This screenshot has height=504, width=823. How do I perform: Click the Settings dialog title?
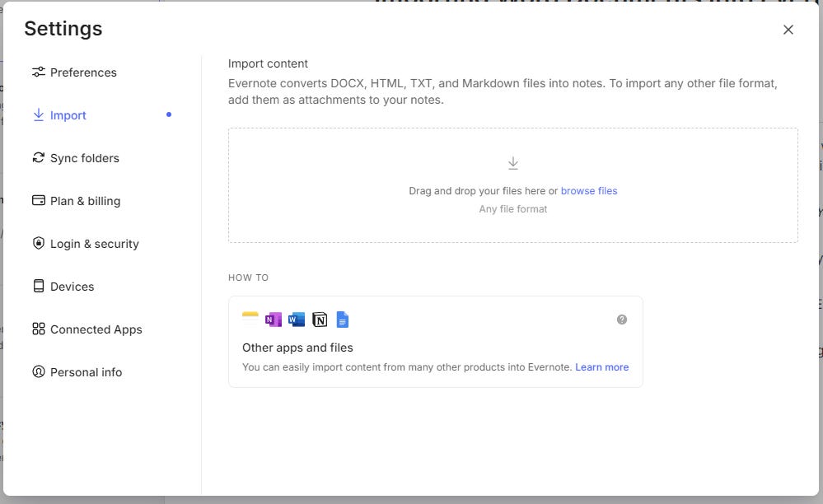(63, 29)
